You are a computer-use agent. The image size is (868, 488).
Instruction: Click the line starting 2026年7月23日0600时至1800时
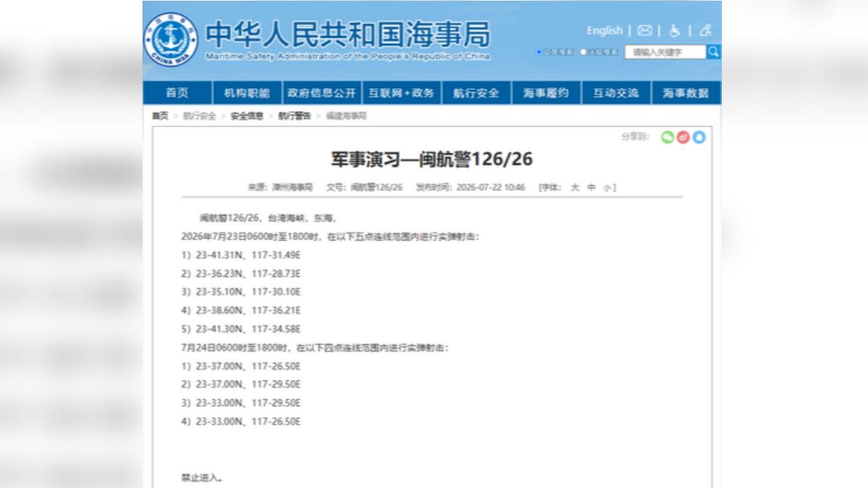[330, 236]
